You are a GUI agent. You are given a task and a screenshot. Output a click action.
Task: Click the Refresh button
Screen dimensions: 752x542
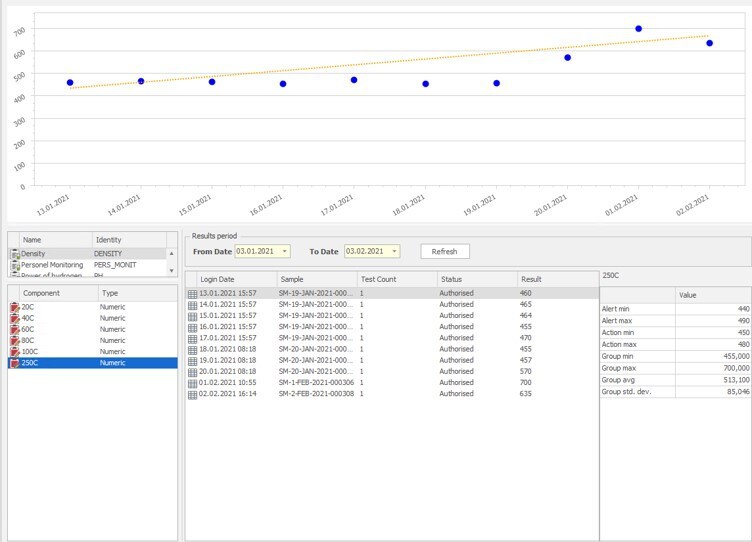[445, 251]
